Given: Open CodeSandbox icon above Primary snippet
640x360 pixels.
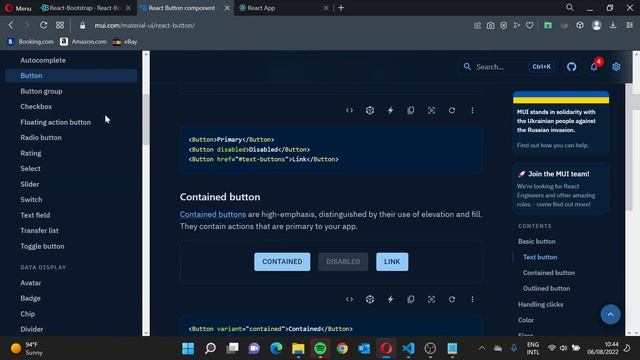Looking at the screenshot, I should (370, 110).
